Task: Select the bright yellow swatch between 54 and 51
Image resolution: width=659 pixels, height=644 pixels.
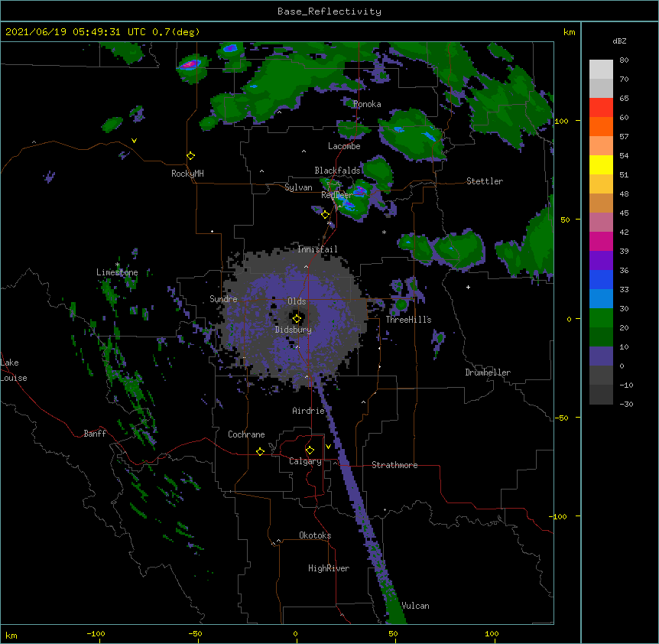Action: [x=601, y=164]
